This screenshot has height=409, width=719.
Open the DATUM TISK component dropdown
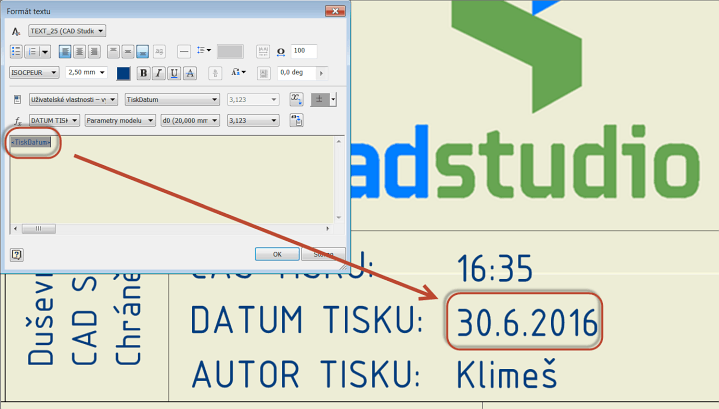[54, 121]
